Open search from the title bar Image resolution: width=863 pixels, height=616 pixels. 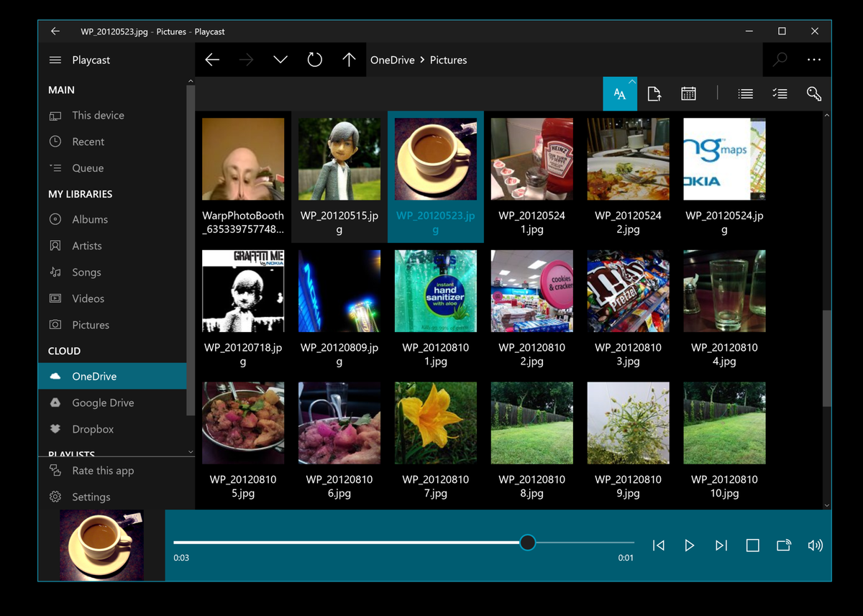(x=780, y=60)
